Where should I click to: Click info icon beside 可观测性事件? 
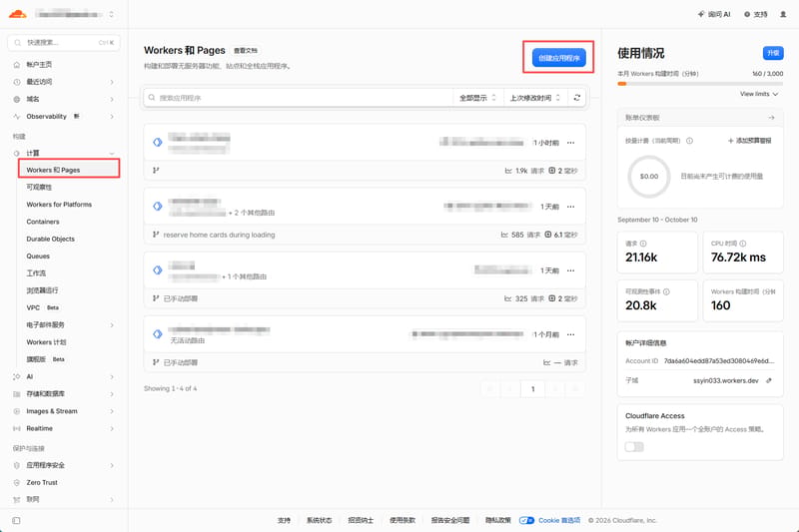[x=666, y=291]
